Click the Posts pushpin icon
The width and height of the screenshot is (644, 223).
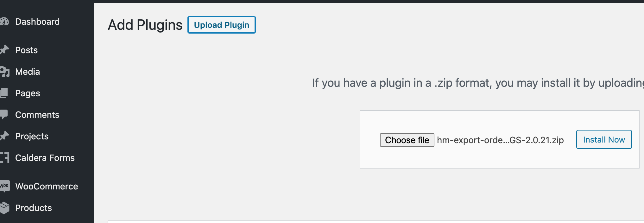point(4,50)
